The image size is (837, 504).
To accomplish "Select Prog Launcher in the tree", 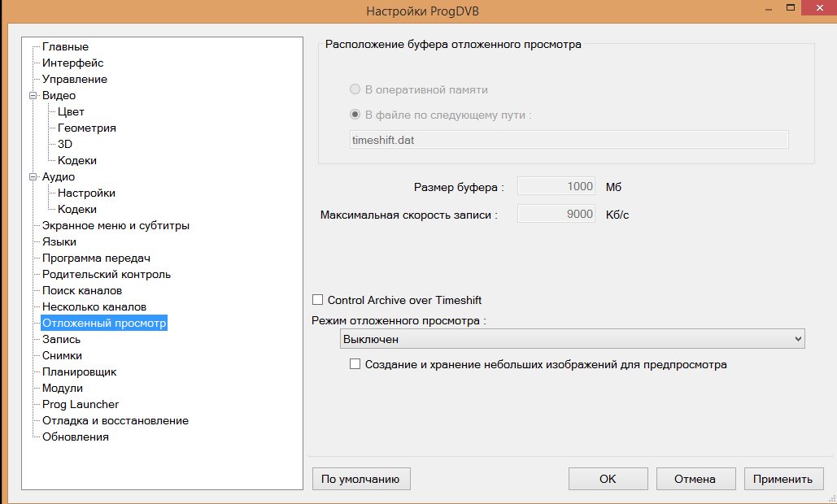I will tap(80, 405).
